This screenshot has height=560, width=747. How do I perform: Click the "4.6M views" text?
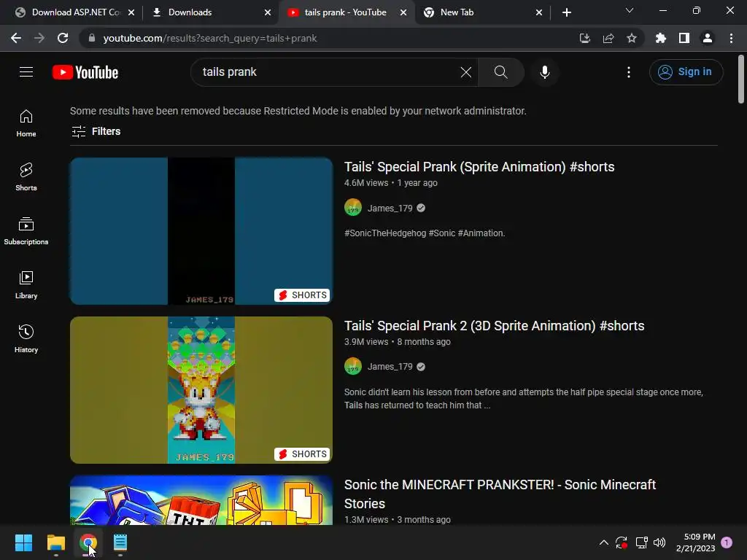click(x=366, y=183)
